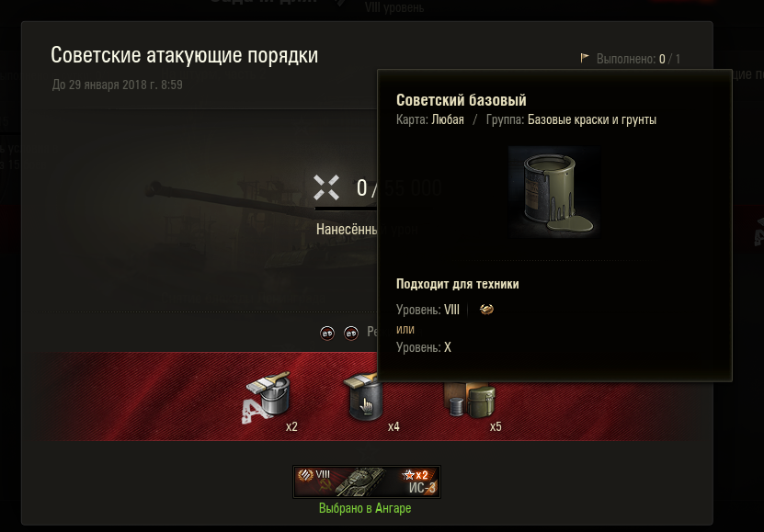Click the tier VIII emblem on tank card
This screenshot has height=532, width=764.
point(306,474)
